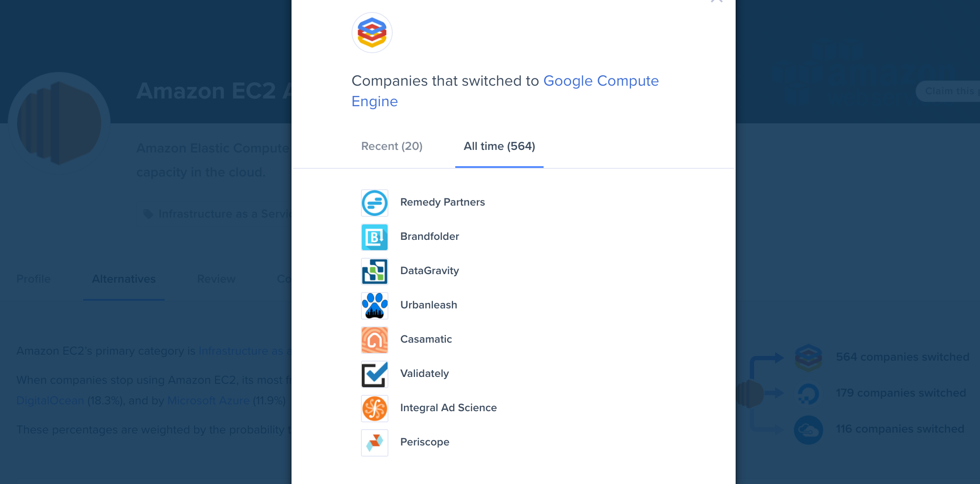Click the Periscope company logo
Screen dimensions: 980x484
click(x=374, y=442)
